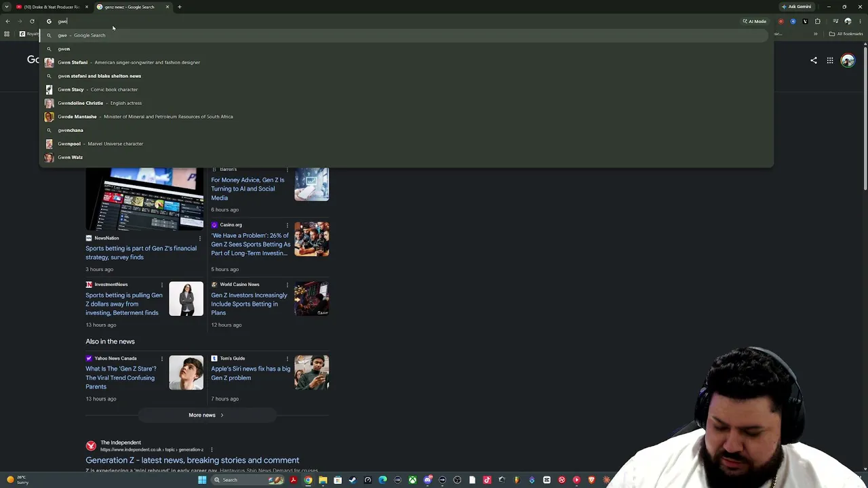The width and height of the screenshot is (868, 488).
Task: Expand the hidden bookmarks overflow chevron
Action: tap(816, 34)
